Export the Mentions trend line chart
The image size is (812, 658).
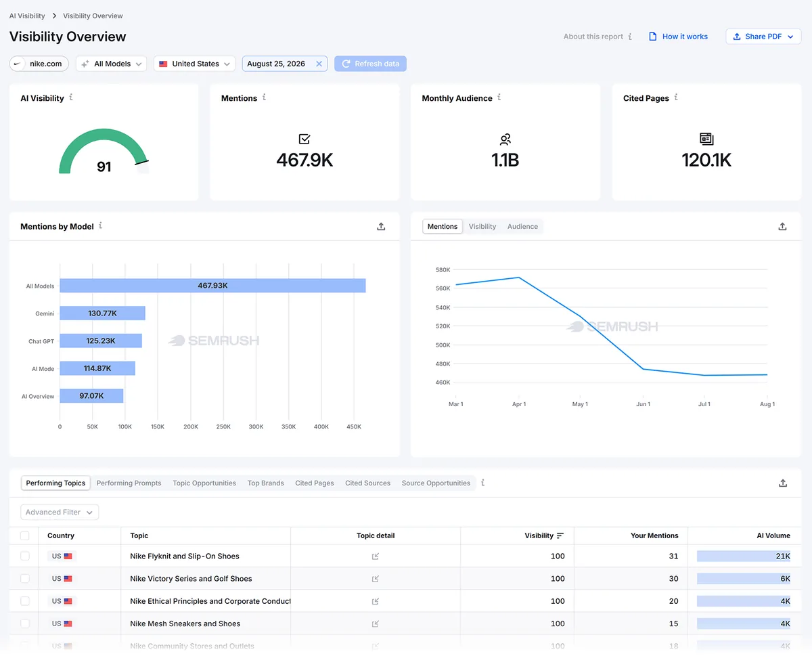pyautogui.click(x=782, y=227)
